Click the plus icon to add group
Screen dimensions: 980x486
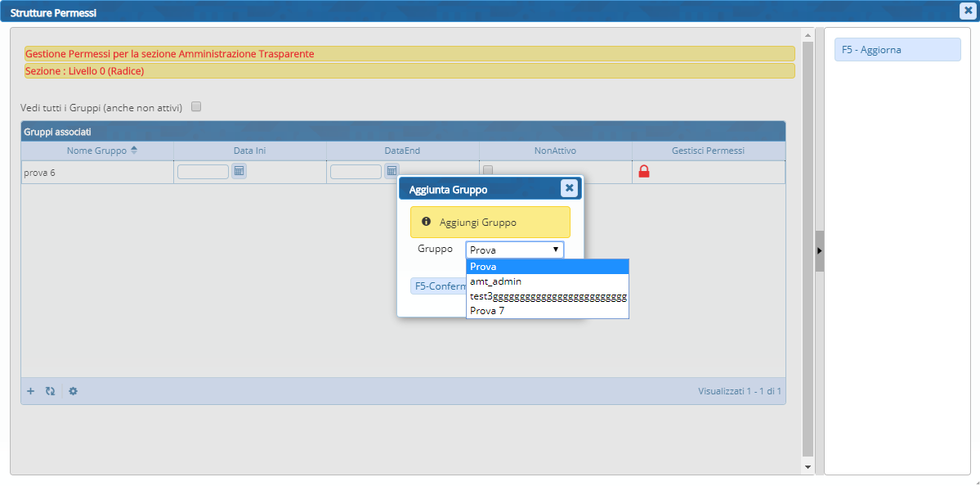point(31,391)
